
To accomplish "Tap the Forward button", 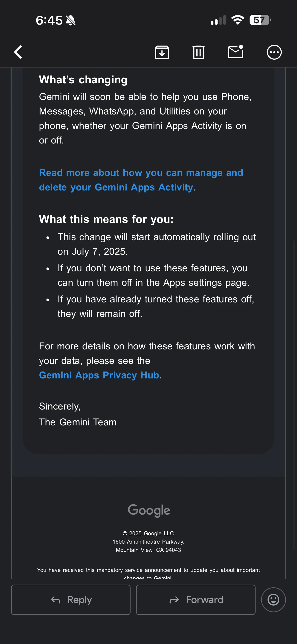I will pyautogui.click(x=195, y=600).
